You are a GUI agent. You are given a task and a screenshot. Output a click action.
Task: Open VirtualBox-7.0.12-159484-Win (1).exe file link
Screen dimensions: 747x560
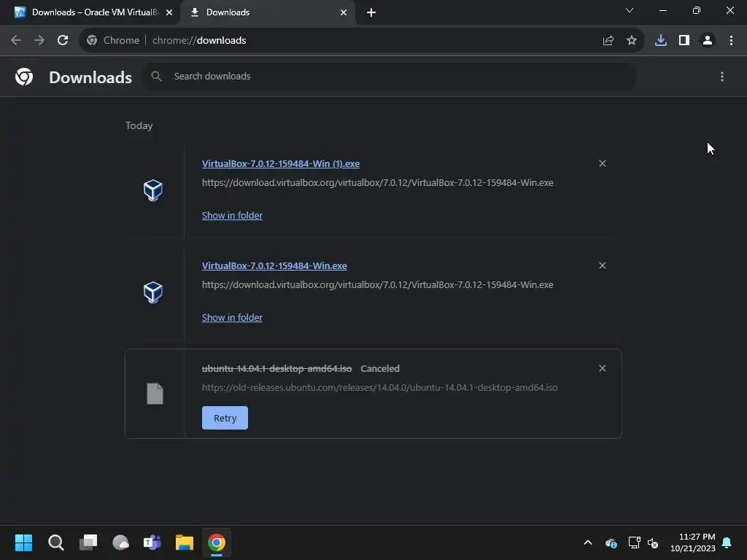click(281, 164)
